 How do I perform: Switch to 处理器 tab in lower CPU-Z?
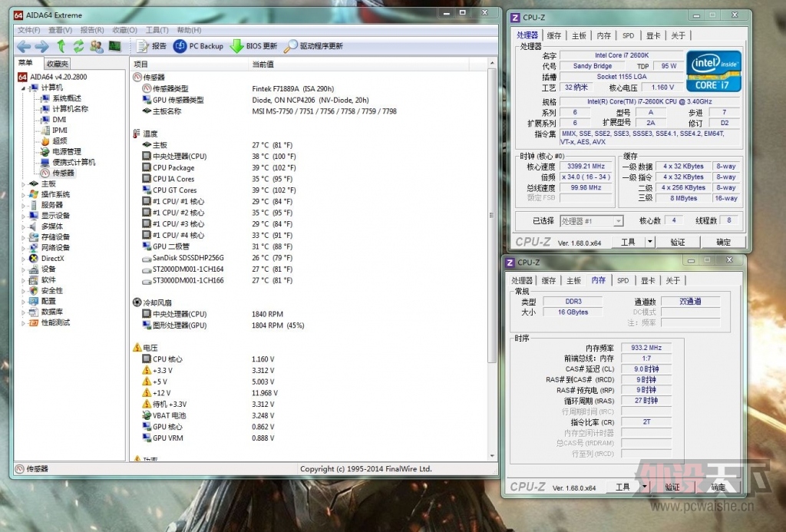click(x=522, y=280)
